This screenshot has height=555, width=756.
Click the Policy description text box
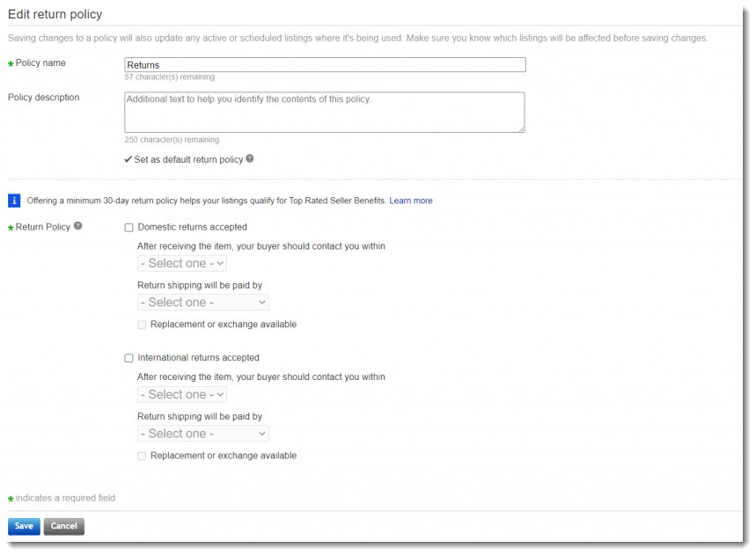324,112
